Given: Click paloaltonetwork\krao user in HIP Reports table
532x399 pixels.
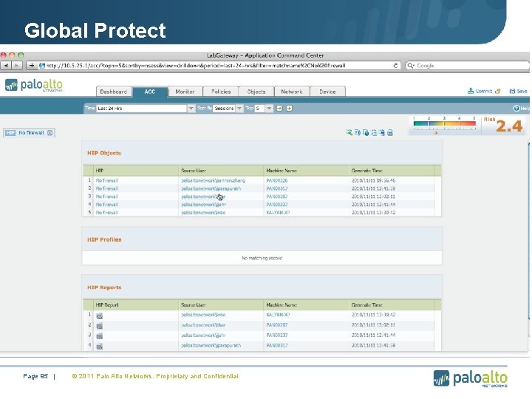Looking at the screenshot, I should click(x=203, y=315).
